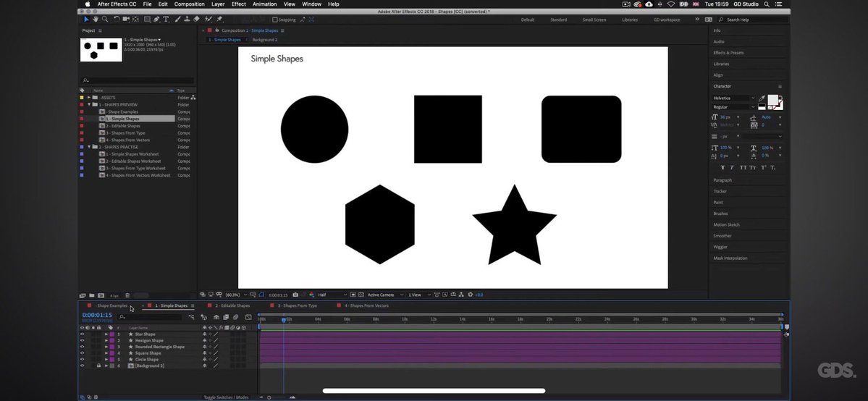Open the Regular font style dropdown
The image size is (868, 401).
click(x=733, y=107)
